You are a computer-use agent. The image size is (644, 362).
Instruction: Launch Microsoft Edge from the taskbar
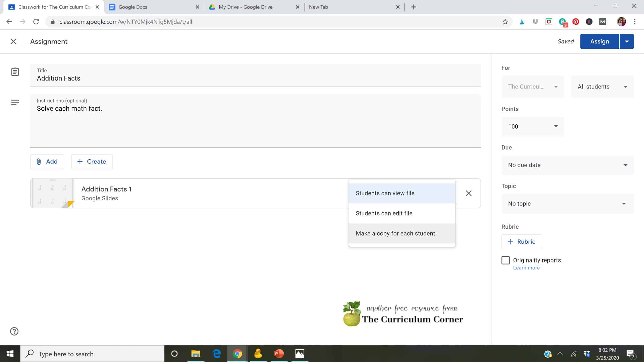point(216,354)
